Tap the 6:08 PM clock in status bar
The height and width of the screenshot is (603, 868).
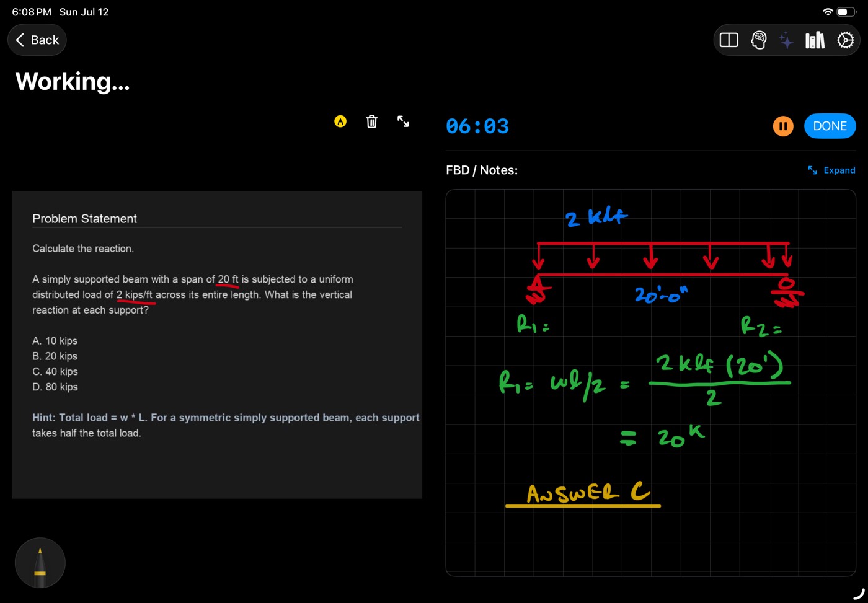[x=32, y=12]
